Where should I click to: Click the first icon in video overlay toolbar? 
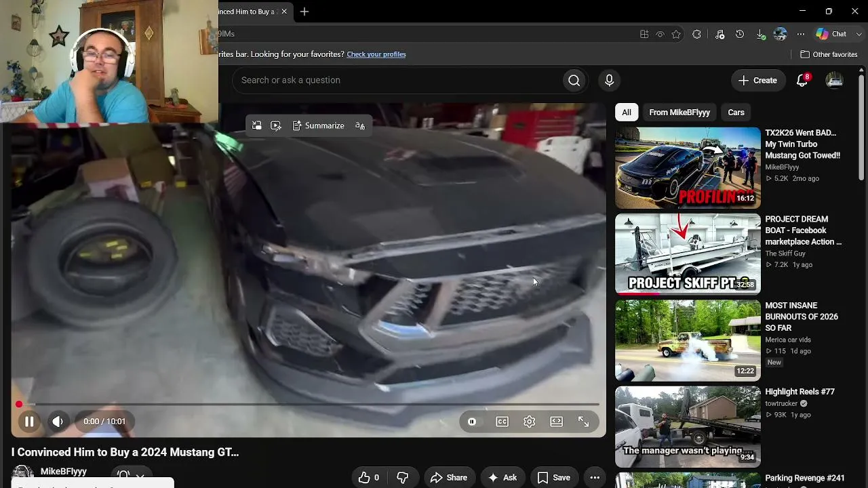pyautogui.click(x=256, y=125)
